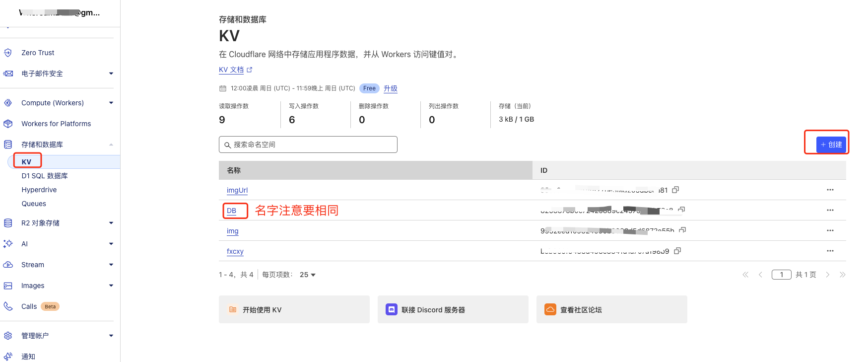Expand the 管理帐户 menu arrow

[x=111, y=336]
